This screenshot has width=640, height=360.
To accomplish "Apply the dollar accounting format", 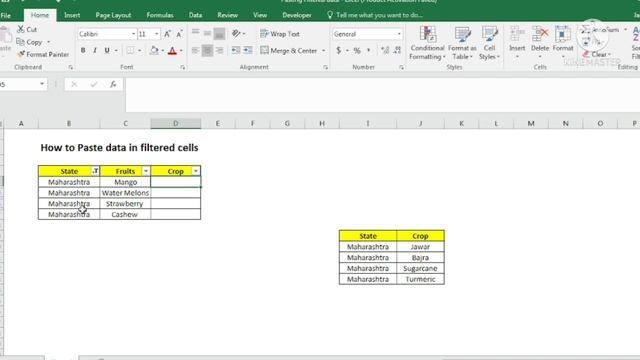I will pos(338,50).
